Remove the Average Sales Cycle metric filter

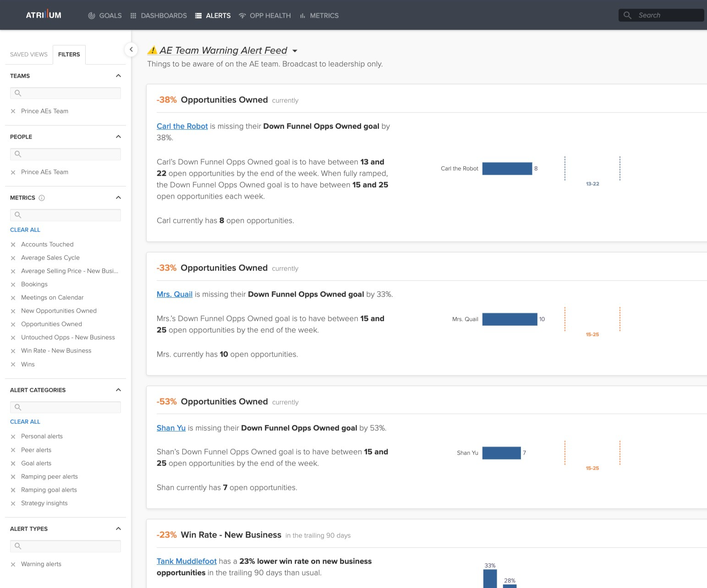13,258
